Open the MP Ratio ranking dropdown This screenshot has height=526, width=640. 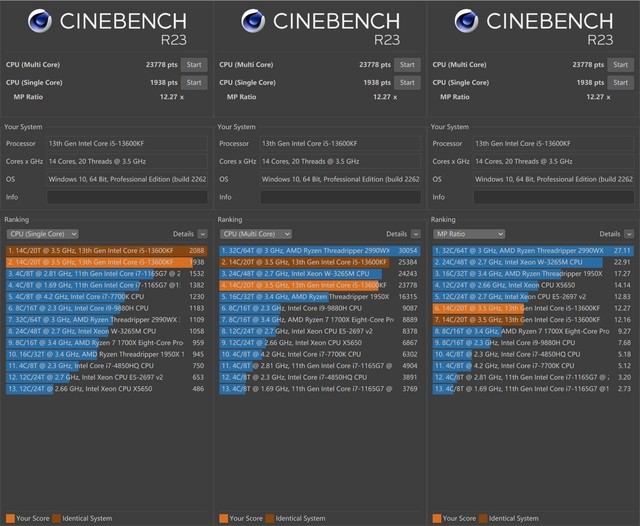[x=469, y=234]
